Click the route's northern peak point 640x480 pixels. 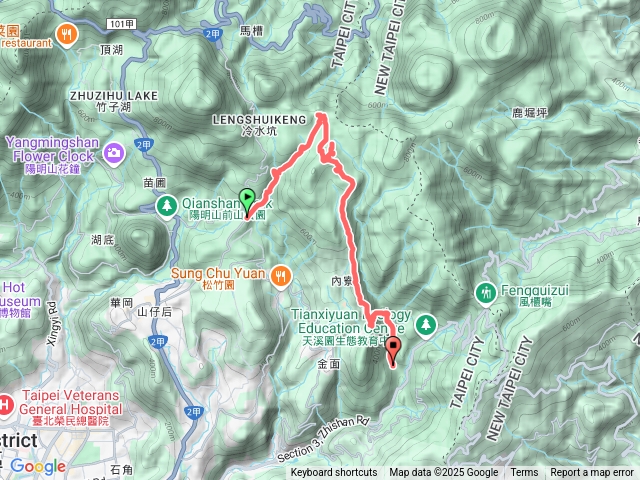(321, 116)
